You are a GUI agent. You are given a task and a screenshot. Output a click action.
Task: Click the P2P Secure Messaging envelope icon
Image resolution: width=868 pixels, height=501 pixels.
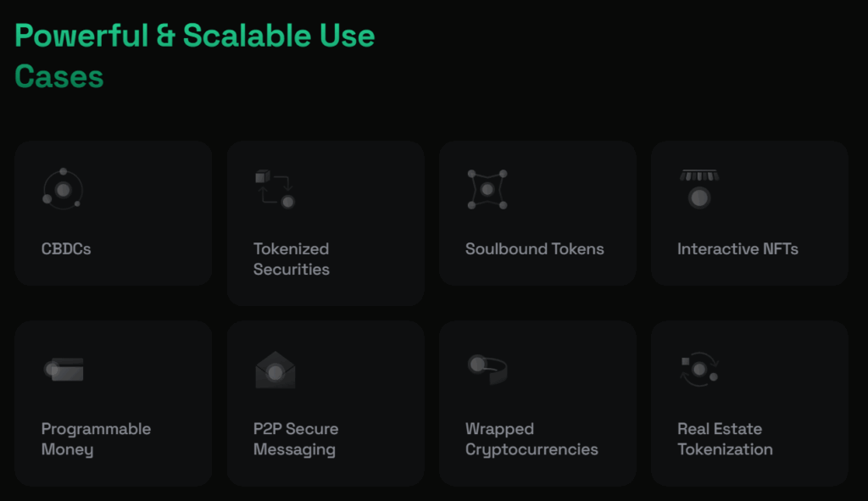pos(275,370)
